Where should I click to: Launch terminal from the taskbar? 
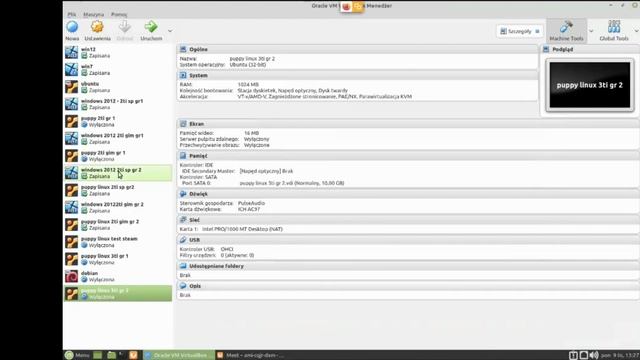121,355
